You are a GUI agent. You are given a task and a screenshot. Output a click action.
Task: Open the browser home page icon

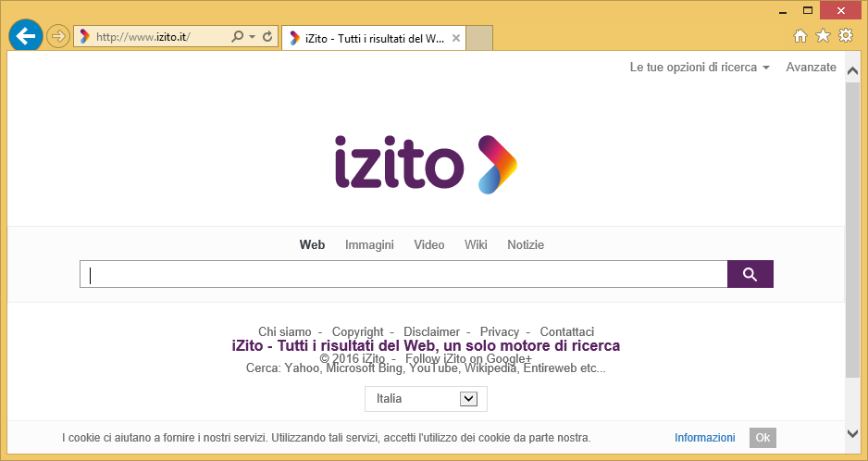800,36
